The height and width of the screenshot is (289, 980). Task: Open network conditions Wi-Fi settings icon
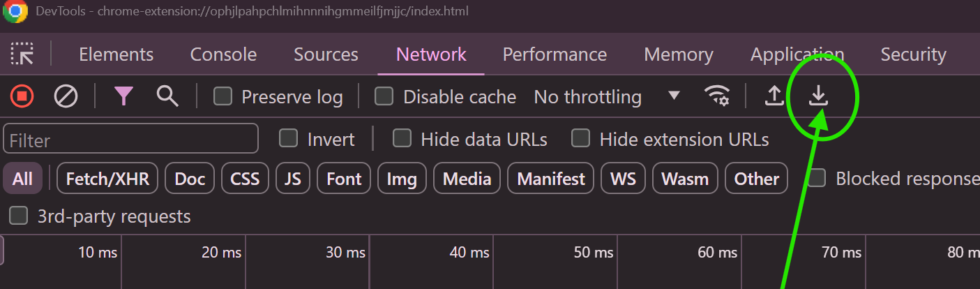pos(717,96)
